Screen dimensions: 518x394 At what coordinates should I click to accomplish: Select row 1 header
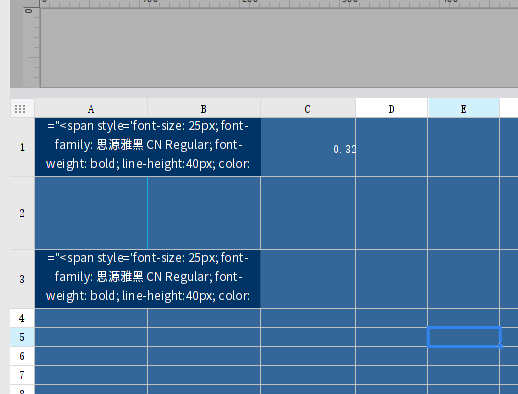[x=22, y=147]
